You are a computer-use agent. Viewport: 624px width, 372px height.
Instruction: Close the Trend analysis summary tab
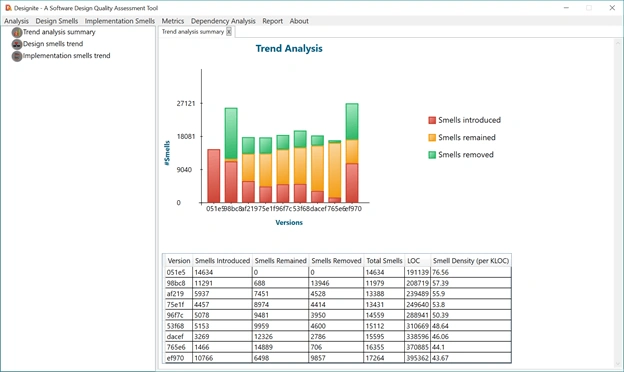click(229, 32)
